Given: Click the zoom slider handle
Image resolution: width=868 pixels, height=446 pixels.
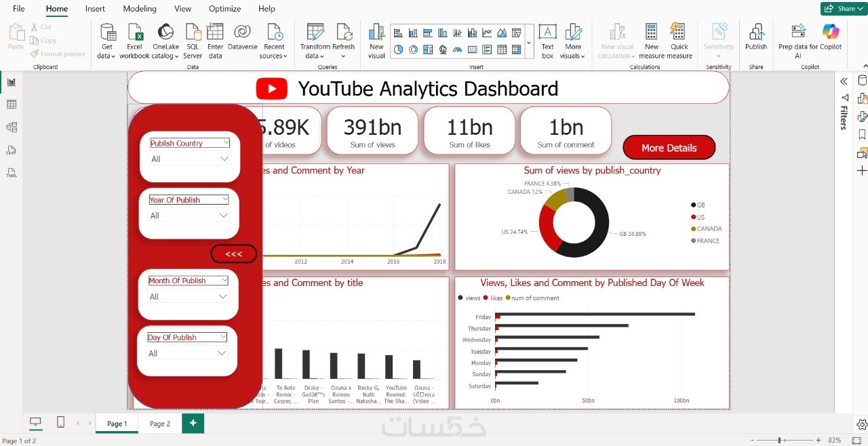Looking at the screenshot, I should (x=780, y=441).
